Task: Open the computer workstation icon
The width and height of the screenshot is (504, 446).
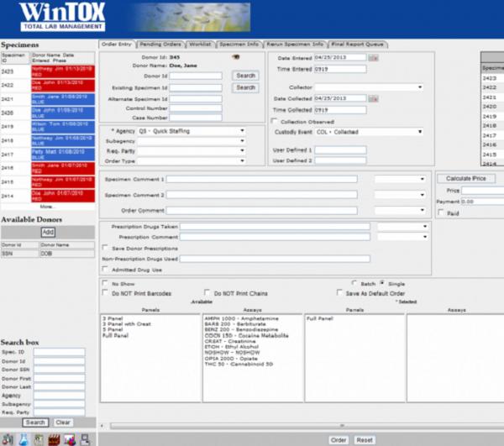Action: pos(85,439)
